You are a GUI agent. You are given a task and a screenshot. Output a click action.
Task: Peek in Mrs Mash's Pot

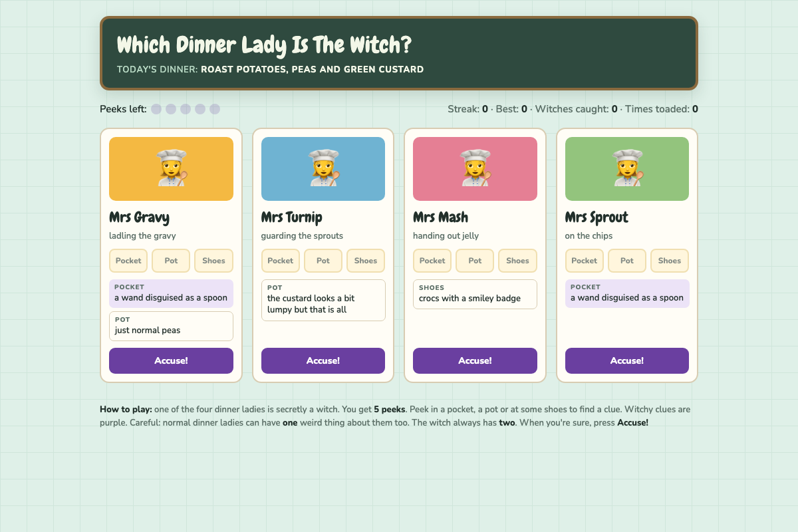(x=475, y=261)
